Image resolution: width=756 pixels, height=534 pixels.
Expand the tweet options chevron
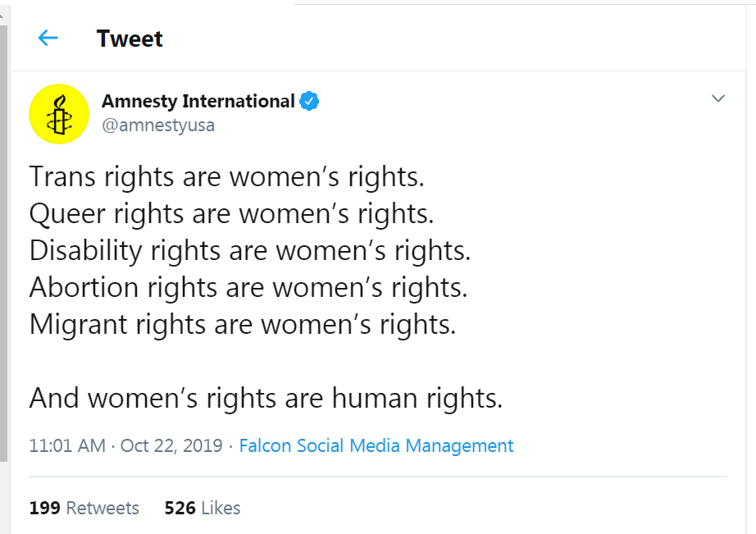718,99
